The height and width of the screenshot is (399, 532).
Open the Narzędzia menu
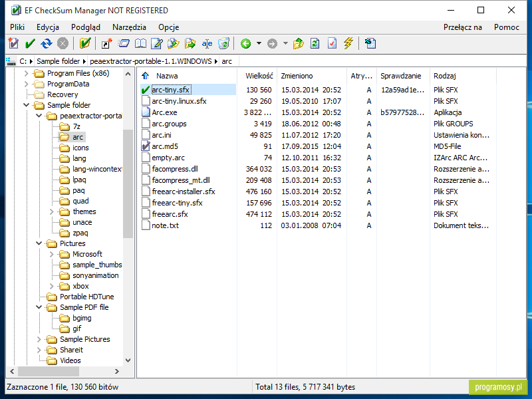(x=129, y=27)
